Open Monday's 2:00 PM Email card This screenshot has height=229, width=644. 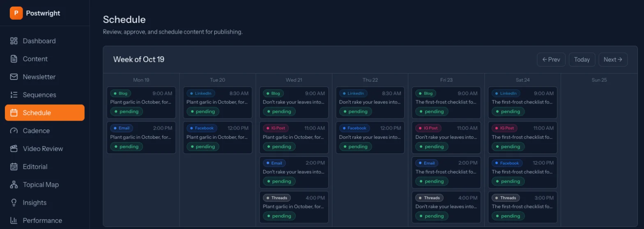coord(141,137)
